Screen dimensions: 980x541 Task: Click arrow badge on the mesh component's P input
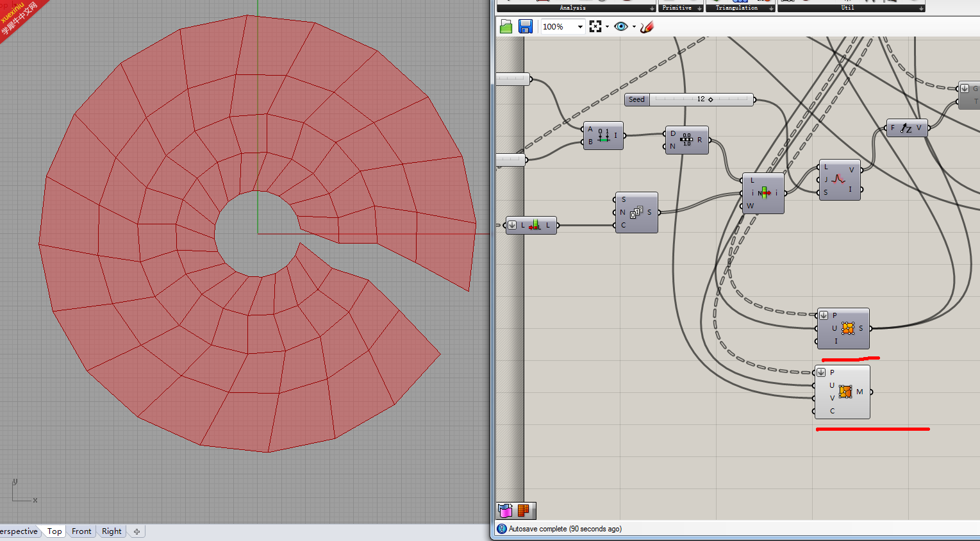point(821,372)
